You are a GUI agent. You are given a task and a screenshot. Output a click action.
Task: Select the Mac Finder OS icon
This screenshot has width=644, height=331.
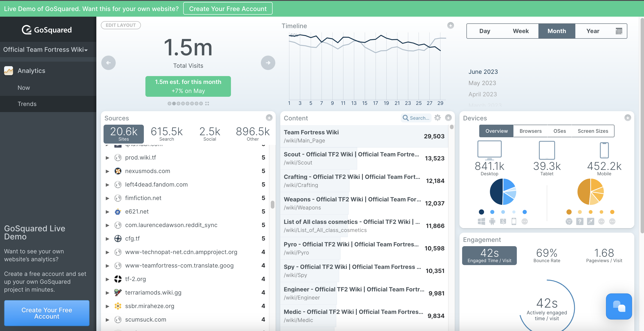503,221
